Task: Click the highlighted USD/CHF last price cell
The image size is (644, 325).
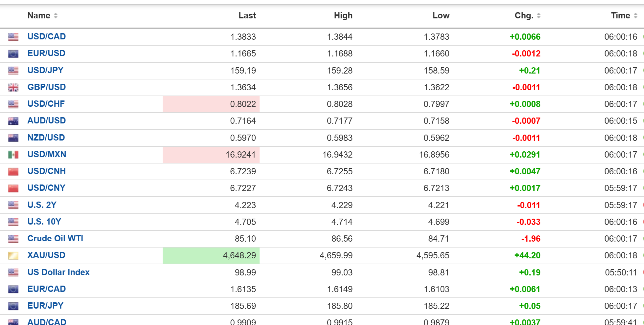Action: point(211,104)
